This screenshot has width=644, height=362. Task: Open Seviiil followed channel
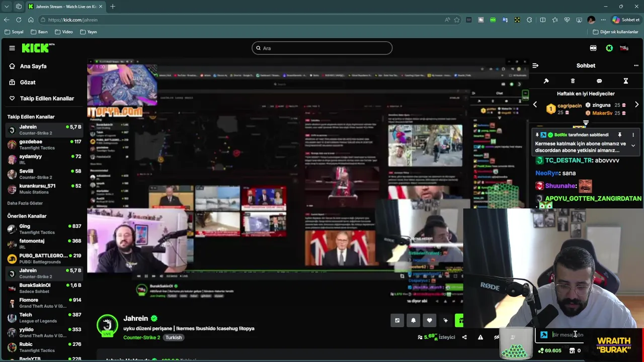click(44, 174)
